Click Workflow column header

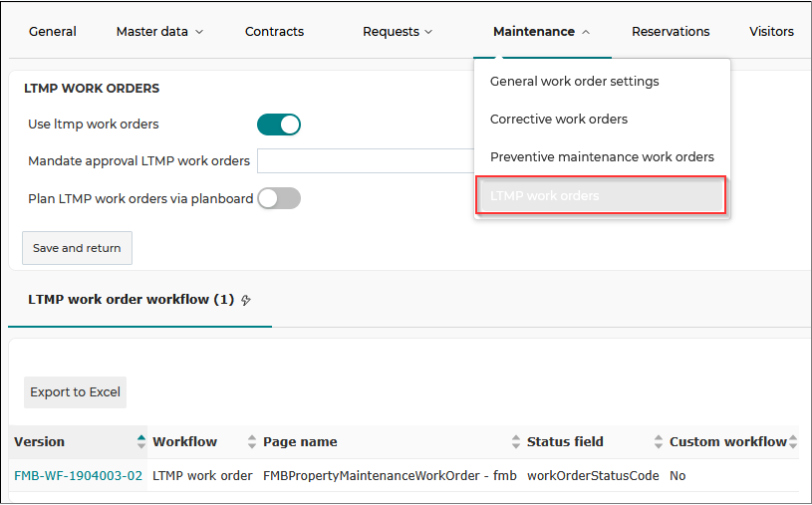click(x=185, y=442)
